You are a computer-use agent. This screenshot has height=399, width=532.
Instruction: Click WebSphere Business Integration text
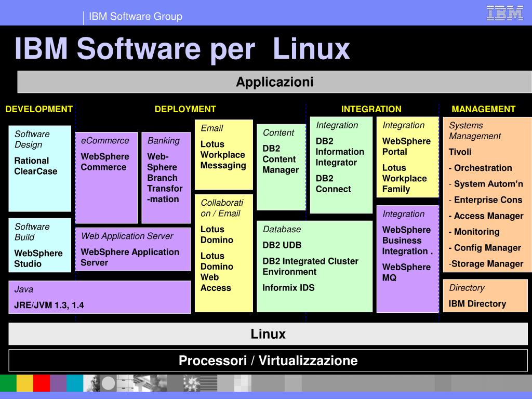(406, 240)
